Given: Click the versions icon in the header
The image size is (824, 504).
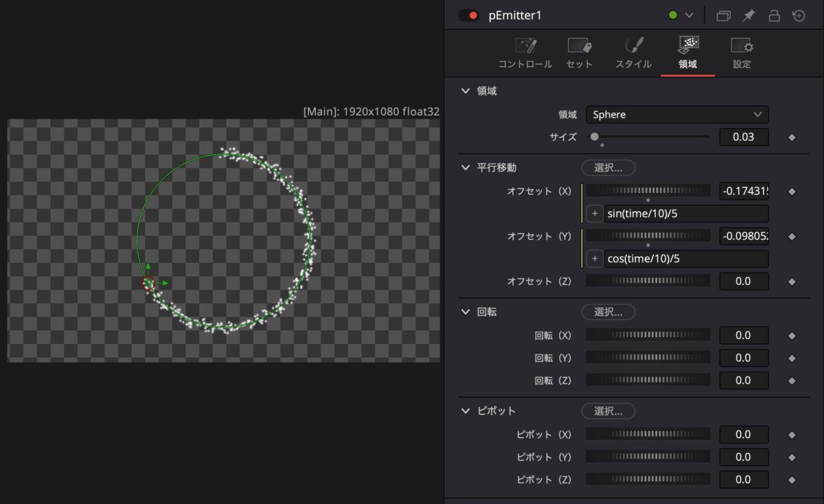Looking at the screenshot, I should tap(723, 15).
